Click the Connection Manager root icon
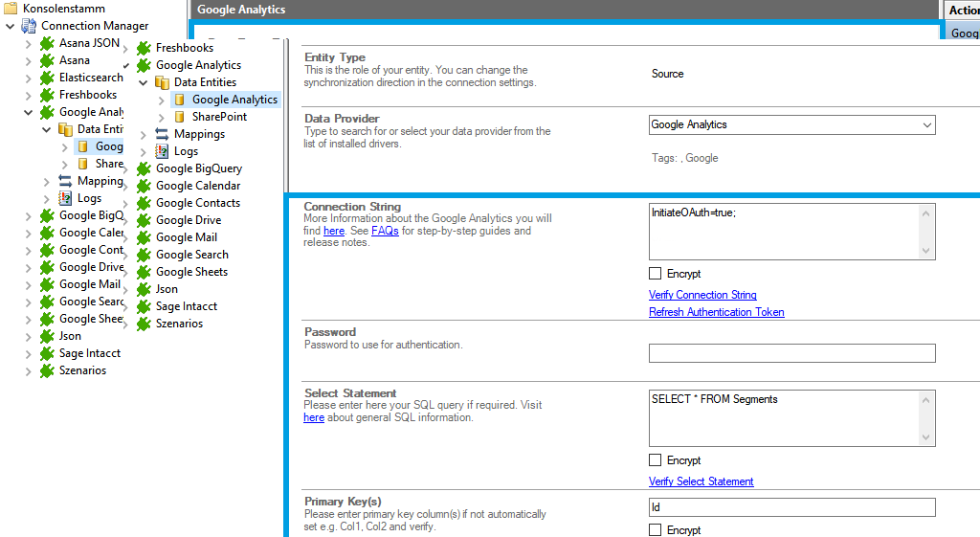Image resolution: width=980 pixels, height=537 pixels. pos(29,26)
